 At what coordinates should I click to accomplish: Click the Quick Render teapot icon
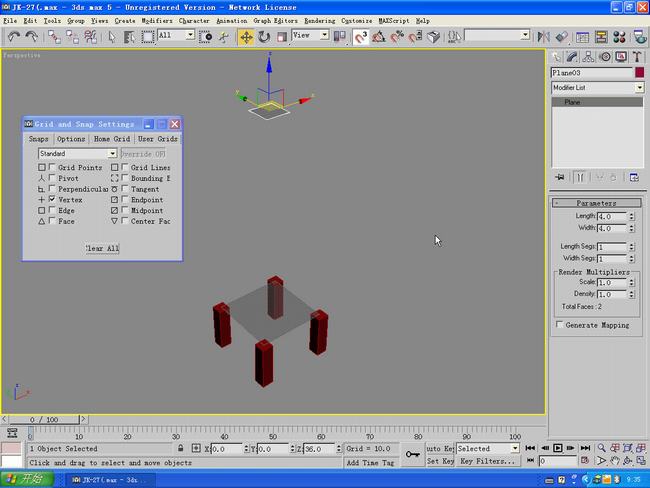click(640, 37)
